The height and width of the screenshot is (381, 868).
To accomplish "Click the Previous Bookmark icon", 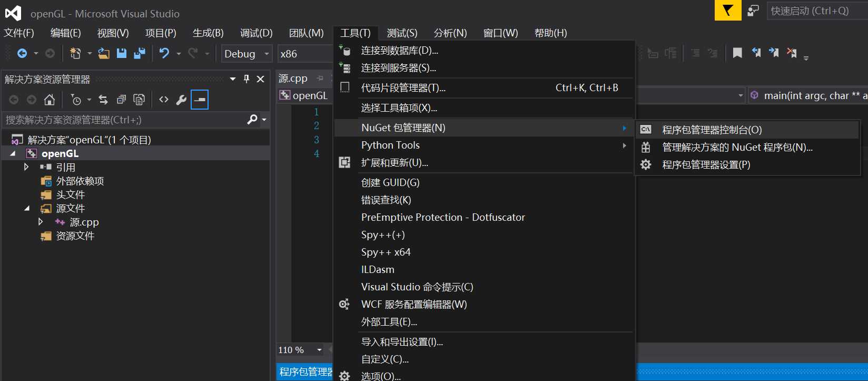I will coord(756,53).
